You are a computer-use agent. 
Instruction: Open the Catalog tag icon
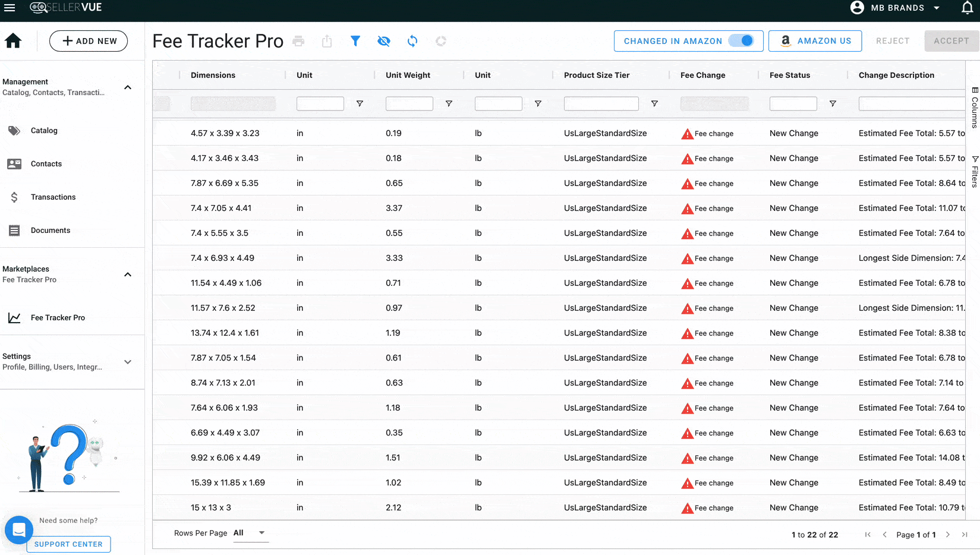pos(14,131)
